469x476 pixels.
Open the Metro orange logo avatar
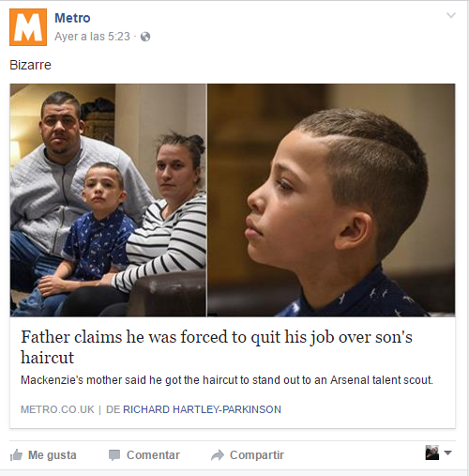[x=28, y=27]
